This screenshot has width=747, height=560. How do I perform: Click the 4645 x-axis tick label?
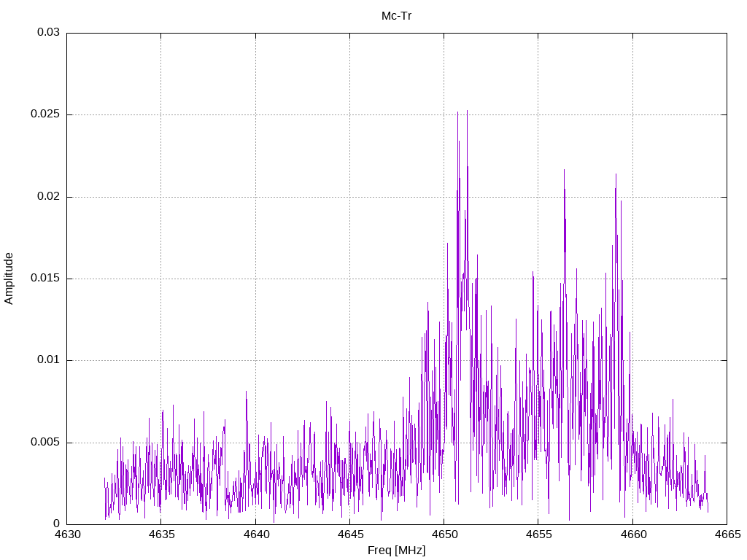click(350, 534)
